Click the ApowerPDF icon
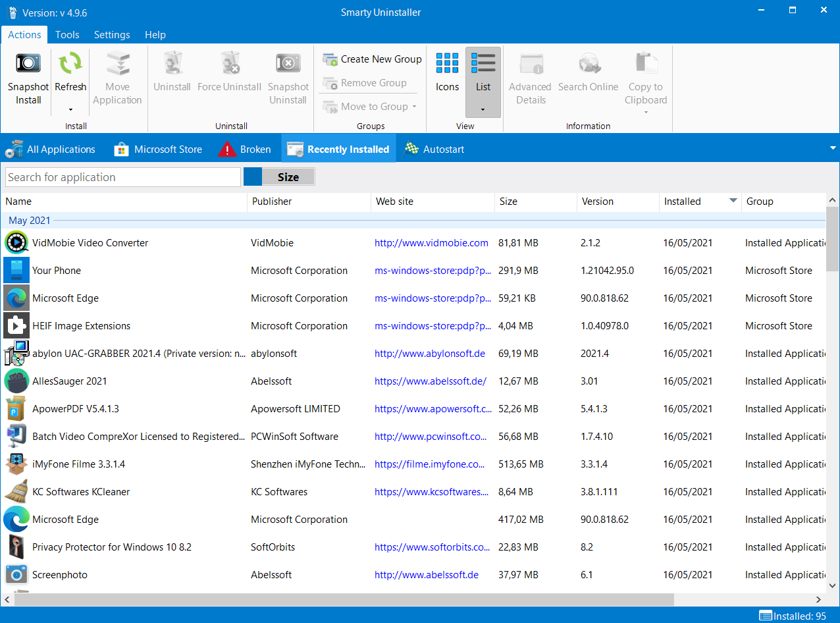840x623 pixels. [x=16, y=409]
